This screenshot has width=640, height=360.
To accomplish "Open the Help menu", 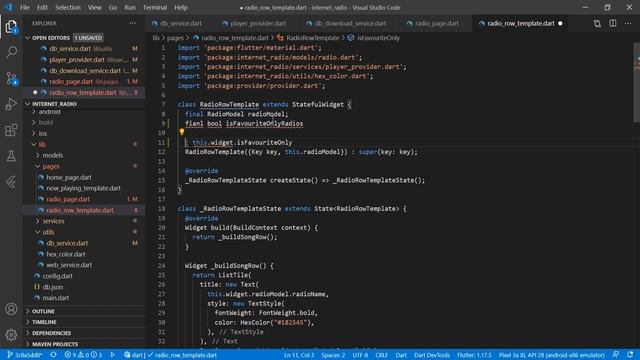I will click(181, 7).
